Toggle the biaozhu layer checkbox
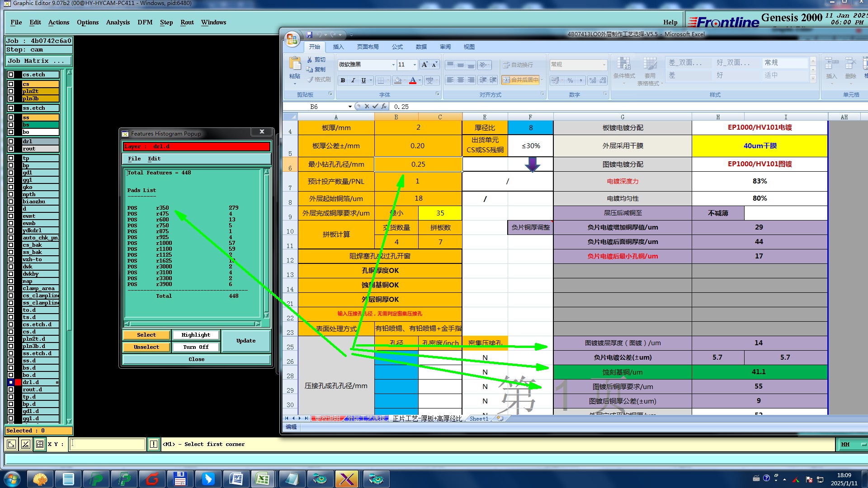Image resolution: width=868 pixels, height=488 pixels. click(x=11, y=202)
